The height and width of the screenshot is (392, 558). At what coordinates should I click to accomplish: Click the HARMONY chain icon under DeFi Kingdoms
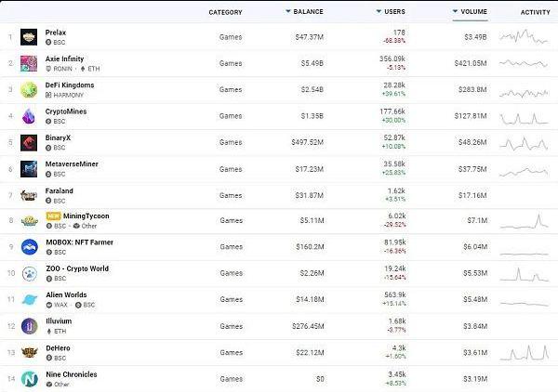click(x=48, y=95)
